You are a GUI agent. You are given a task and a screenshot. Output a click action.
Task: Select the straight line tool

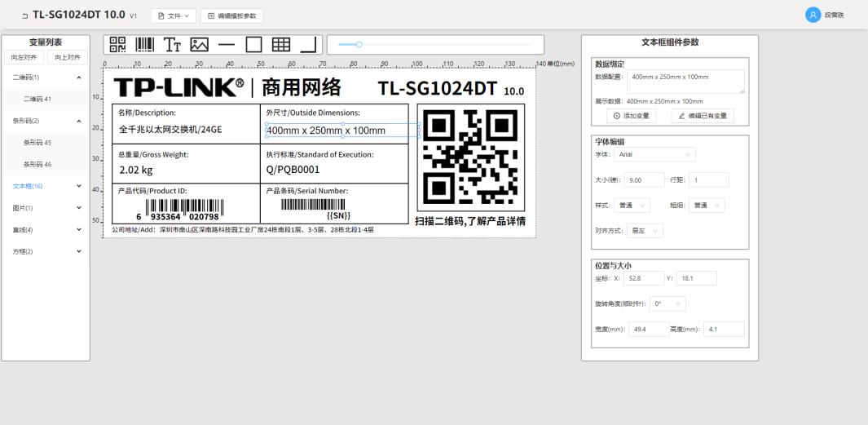[227, 45]
